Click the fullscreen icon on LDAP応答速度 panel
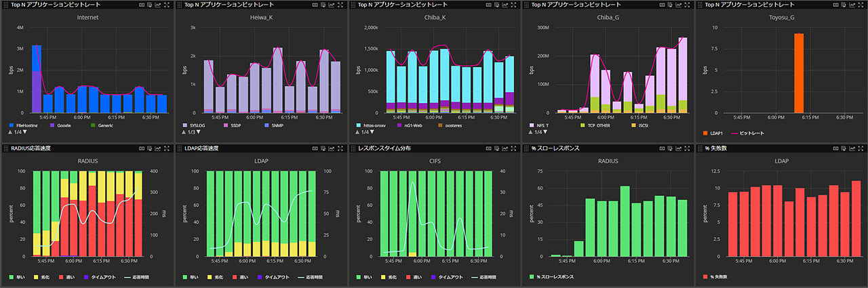The image size is (868, 288). [341, 148]
